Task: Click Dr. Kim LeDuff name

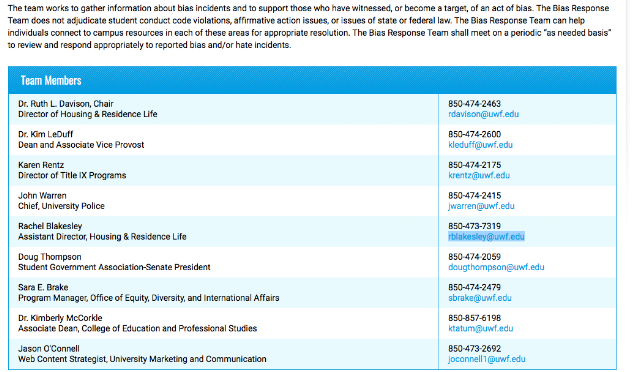Action: point(45,134)
